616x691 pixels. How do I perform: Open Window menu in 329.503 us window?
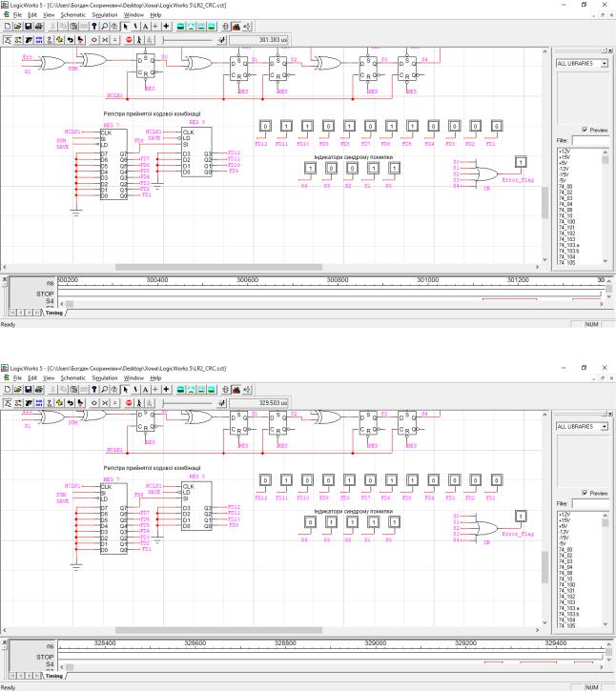[133, 378]
